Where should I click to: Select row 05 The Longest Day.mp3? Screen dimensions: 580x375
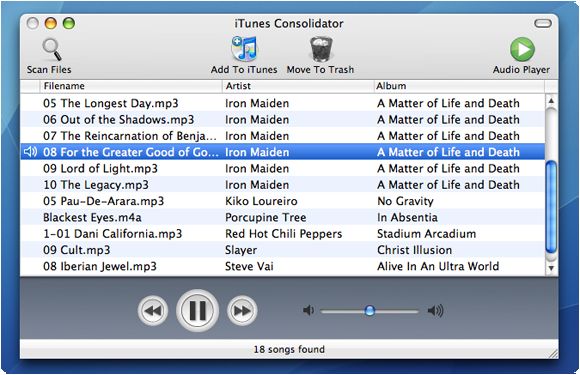tap(283, 103)
